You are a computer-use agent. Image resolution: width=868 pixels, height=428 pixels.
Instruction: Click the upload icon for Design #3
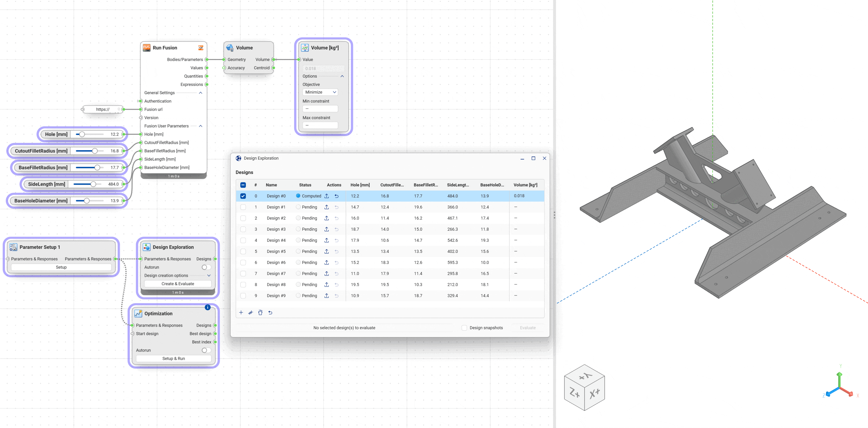pyautogui.click(x=327, y=229)
